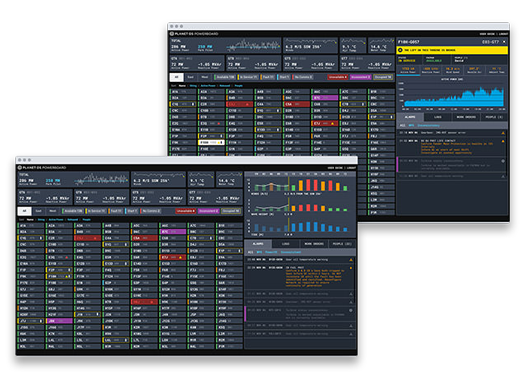Click the Logout link in back window
This screenshot has width=525, height=382.
click(503, 34)
